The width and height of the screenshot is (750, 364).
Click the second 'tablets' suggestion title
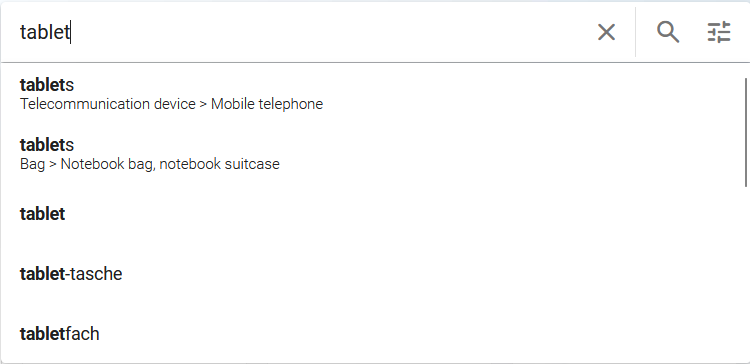click(x=47, y=144)
